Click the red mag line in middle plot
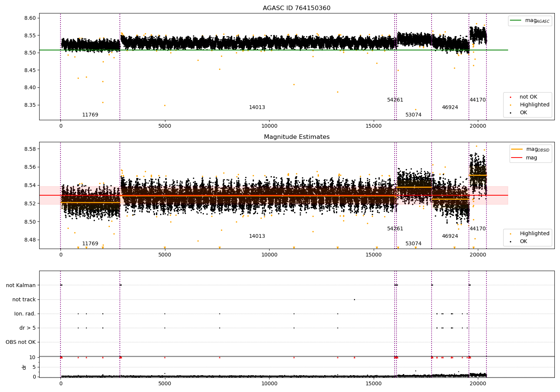560x392 pixels. coord(274,195)
